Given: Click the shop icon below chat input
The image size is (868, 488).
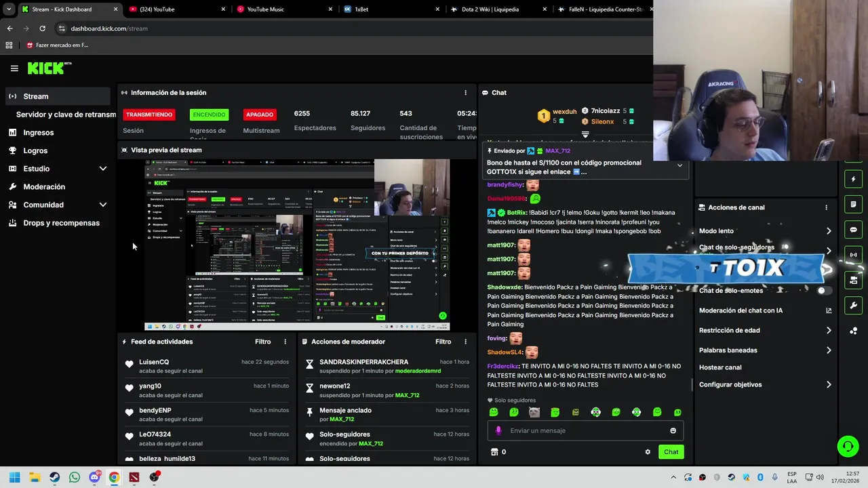Looking at the screenshot, I should pyautogui.click(x=494, y=452).
